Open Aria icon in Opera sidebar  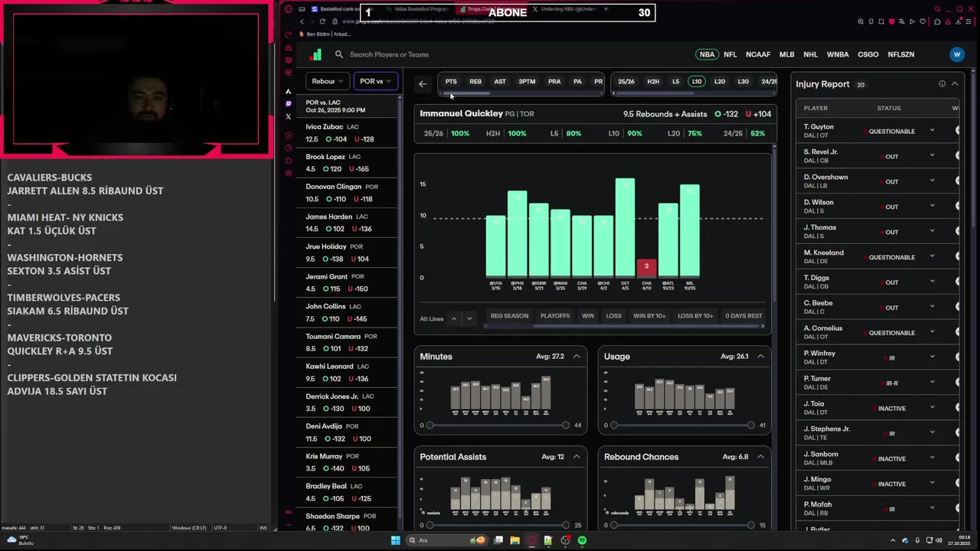click(x=289, y=91)
